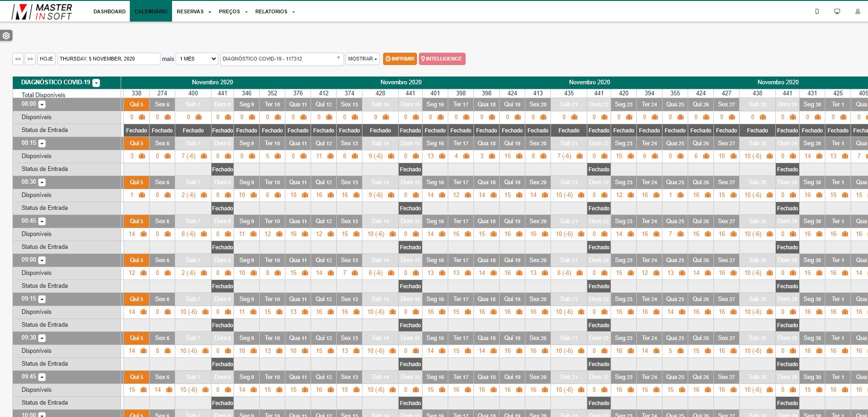Click briefcase icon for Sex 27 at 08:30
868x417 pixels.
734,195
